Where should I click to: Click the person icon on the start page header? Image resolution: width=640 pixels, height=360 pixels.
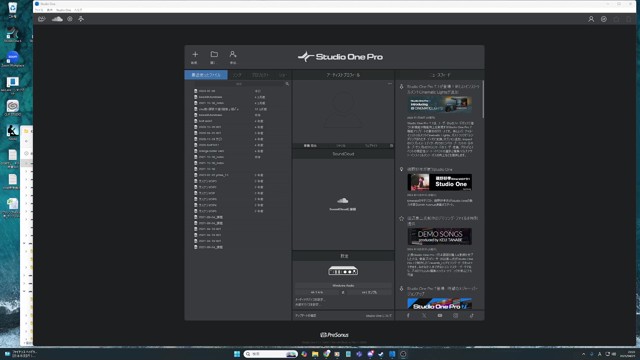(x=233, y=54)
